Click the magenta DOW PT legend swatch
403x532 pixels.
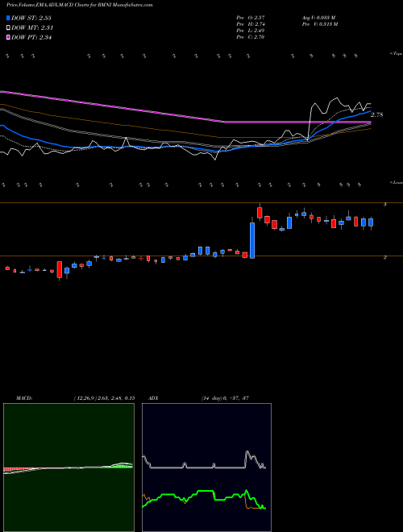coord(8,37)
